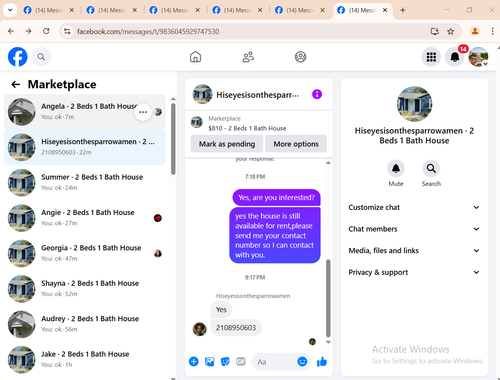Open the tab search dropdown arrow
Screen dimensions: 500x380
[10, 10]
